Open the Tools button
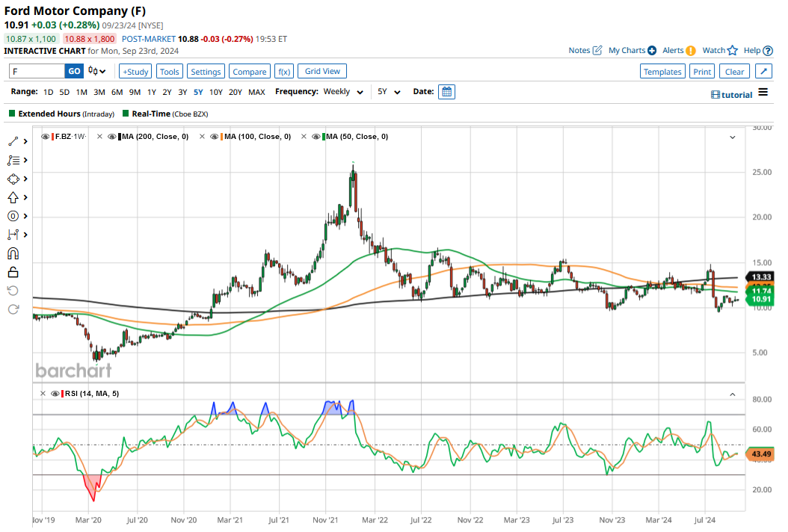Image resolution: width=788 pixels, height=532 pixels. pos(170,71)
